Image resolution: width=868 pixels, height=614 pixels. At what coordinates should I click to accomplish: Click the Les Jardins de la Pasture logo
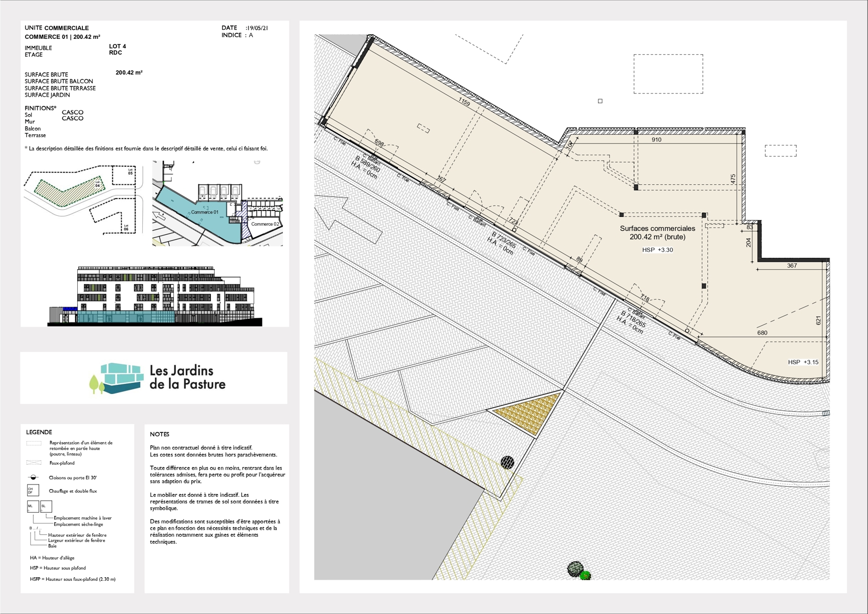158,378
